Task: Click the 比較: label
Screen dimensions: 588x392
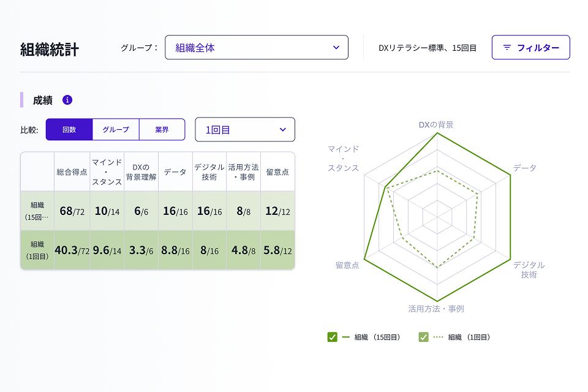Action: click(x=29, y=130)
